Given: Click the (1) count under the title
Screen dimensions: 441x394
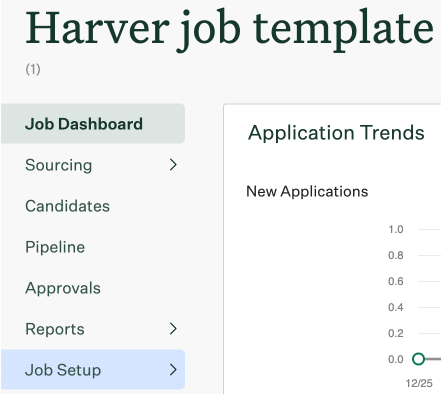Looking at the screenshot, I should coord(33,69).
